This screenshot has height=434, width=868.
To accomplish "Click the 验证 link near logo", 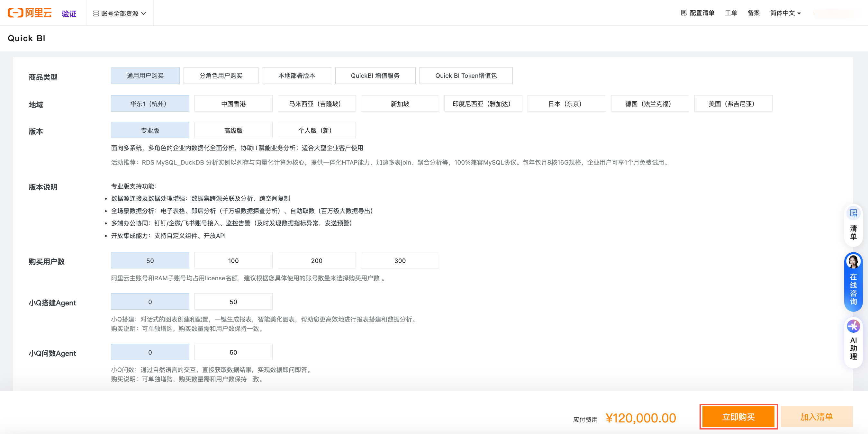I will point(69,14).
